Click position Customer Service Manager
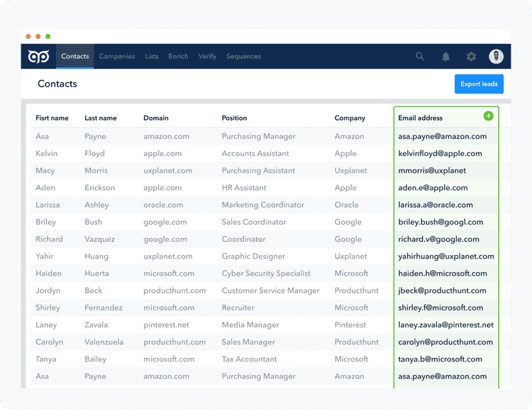 [271, 291]
